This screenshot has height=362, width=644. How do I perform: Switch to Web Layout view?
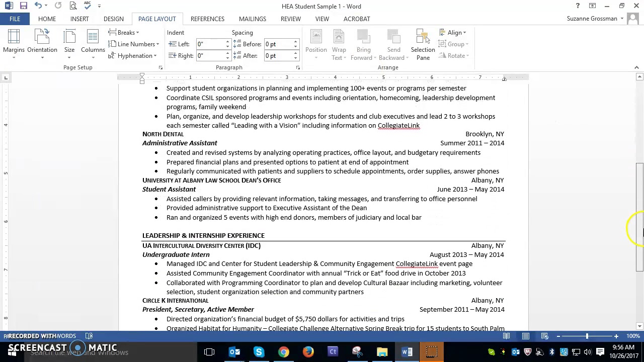[545, 336]
